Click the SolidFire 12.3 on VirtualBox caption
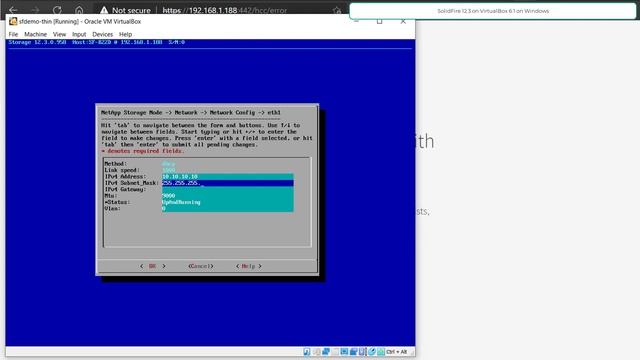This screenshot has width=640, height=360. coord(493,11)
